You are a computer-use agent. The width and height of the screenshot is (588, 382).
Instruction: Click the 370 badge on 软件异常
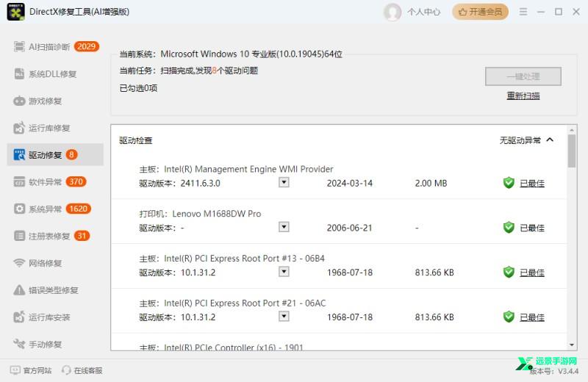(76, 181)
